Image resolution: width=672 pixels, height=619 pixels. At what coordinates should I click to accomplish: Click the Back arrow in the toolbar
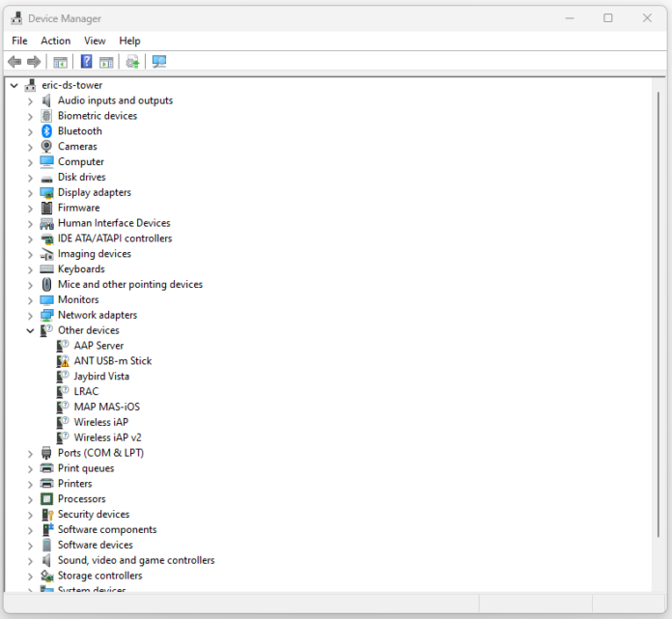click(x=14, y=62)
